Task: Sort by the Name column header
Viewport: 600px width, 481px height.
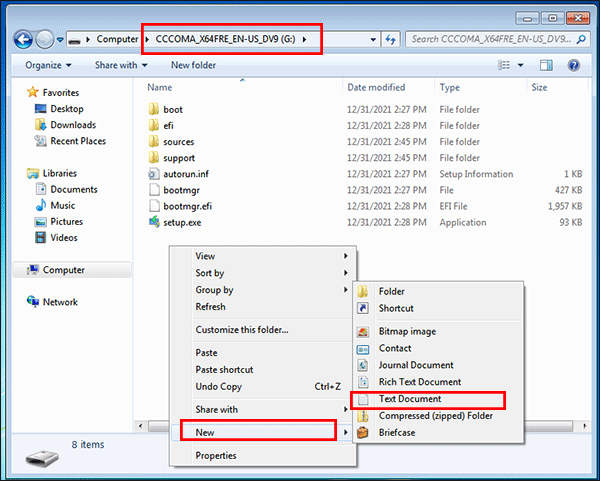Action: point(160,87)
